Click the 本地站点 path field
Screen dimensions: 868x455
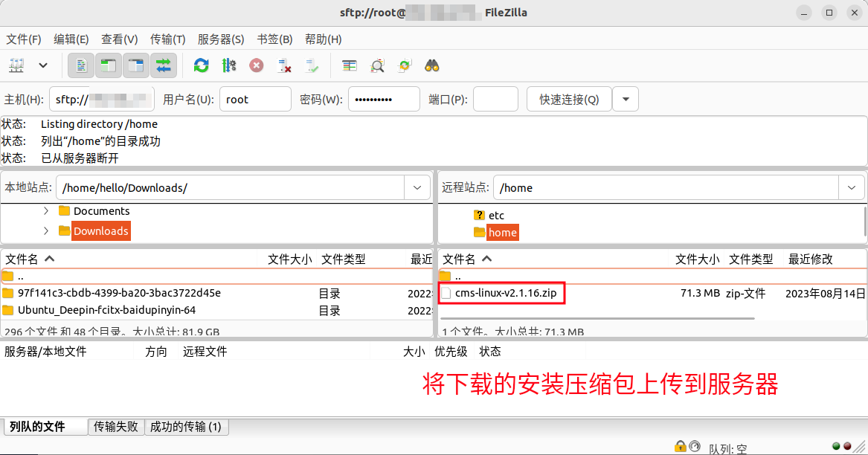tap(231, 187)
